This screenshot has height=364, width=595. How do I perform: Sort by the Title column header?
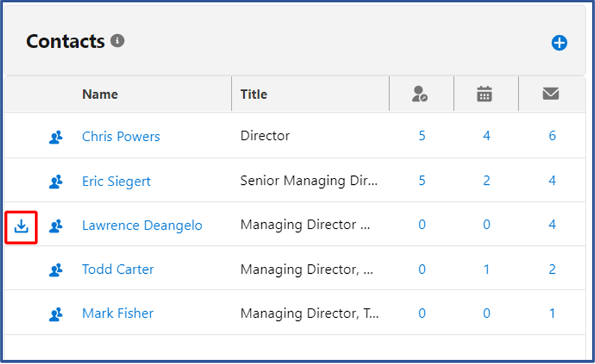point(254,94)
